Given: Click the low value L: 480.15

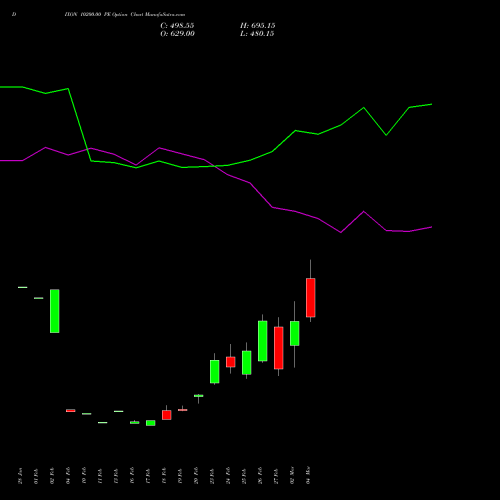Looking at the screenshot, I should (257, 34).
